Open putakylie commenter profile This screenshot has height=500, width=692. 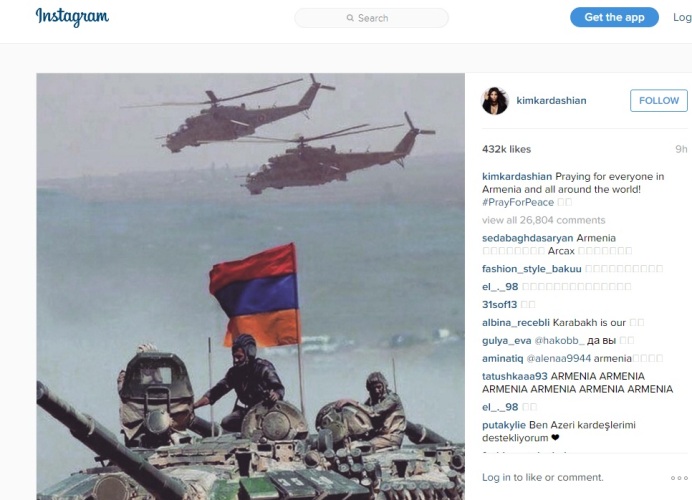point(504,425)
